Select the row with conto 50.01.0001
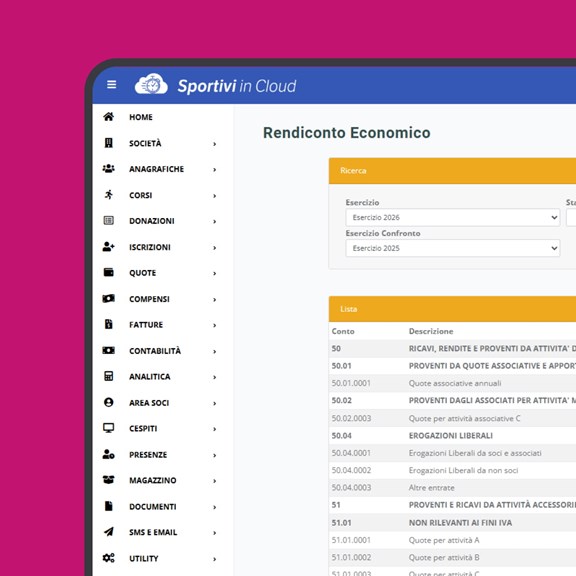Viewport: 576px width, 576px height. point(452,383)
